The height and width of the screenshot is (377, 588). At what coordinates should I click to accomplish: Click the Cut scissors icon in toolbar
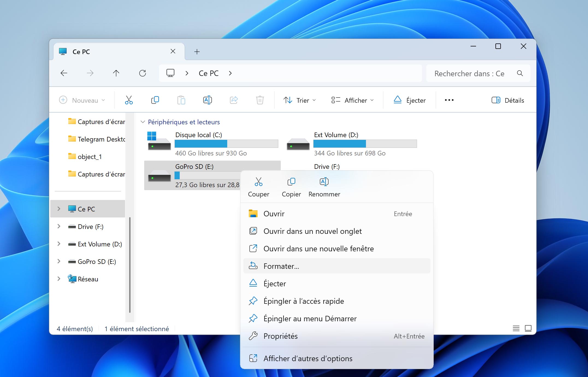[129, 100]
